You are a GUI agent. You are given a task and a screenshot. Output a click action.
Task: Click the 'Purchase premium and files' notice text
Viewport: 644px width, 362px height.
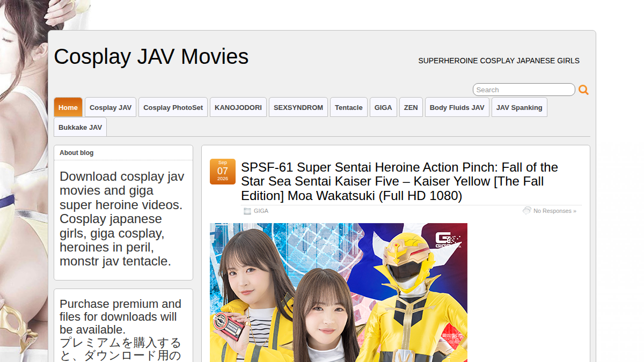121,330
